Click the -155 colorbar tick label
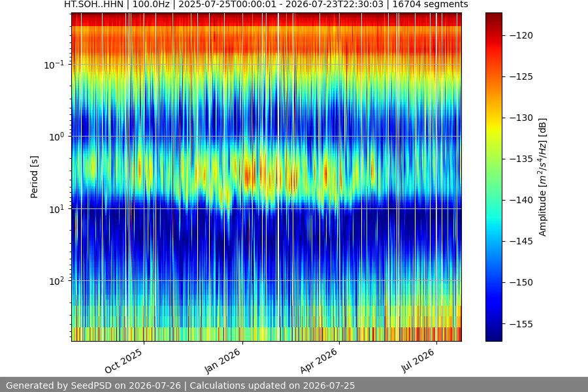Viewport: 588px width, 392px height. [x=521, y=324]
